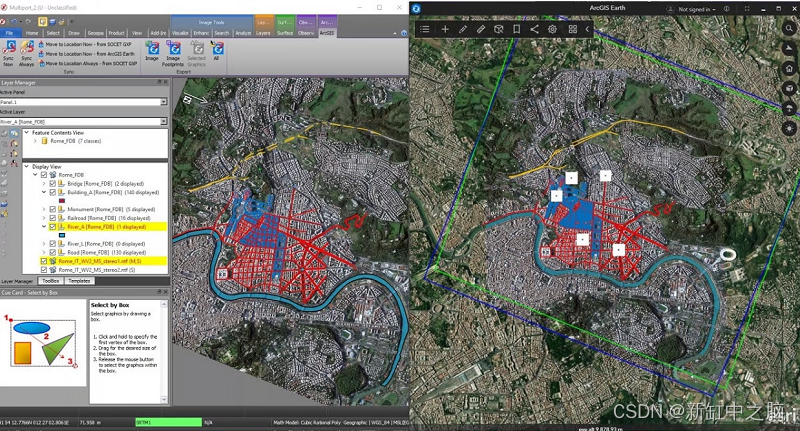
Task: Open the 3D analysis cube tool in ArcGIS Earth toolbar
Action: click(498, 29)
